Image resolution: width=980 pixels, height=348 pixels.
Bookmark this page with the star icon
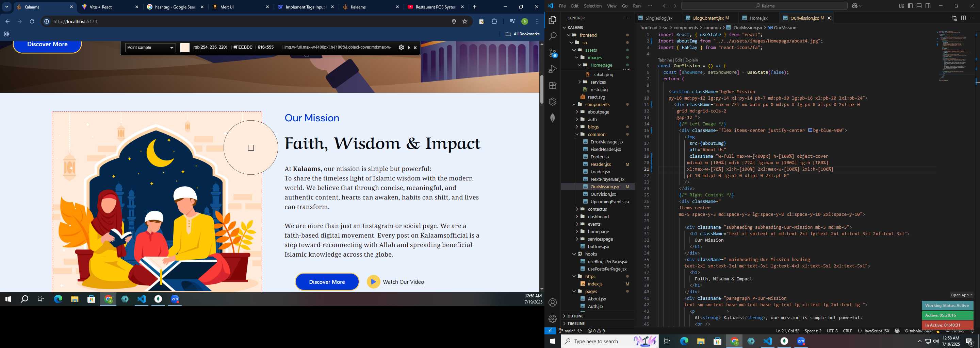tap(465, 22)
